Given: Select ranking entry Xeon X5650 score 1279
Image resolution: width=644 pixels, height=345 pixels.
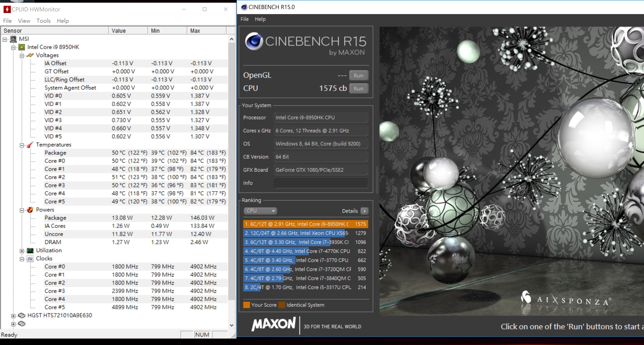Looking at the screenshot, I should pyautogui.click(x=305, y=233).
